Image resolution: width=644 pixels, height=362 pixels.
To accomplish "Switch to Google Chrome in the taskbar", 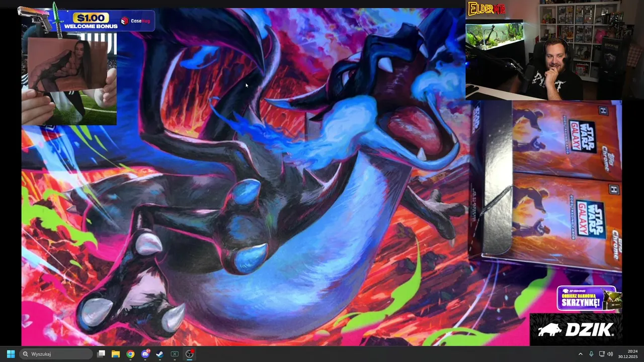I will click(130, 354).
